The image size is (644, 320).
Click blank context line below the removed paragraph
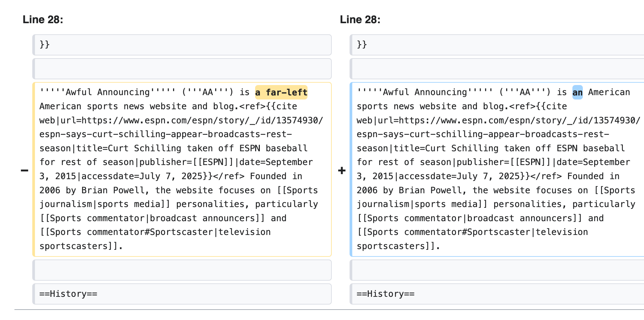tap(182, 270)
